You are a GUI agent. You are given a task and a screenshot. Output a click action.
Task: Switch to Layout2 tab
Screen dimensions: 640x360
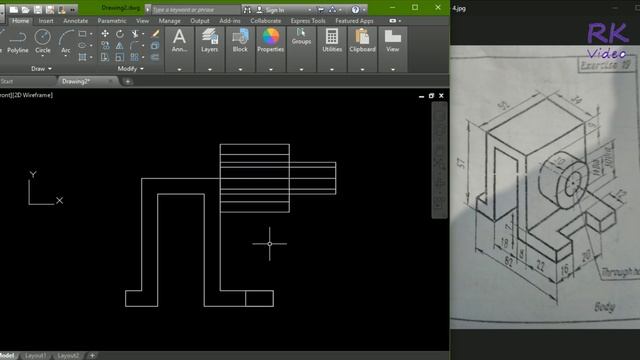pos(68,356)
